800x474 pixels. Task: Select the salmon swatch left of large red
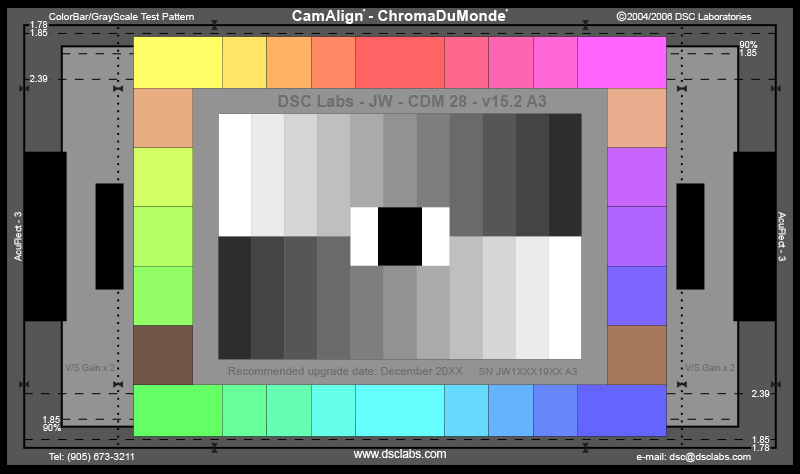pos(333,62)
